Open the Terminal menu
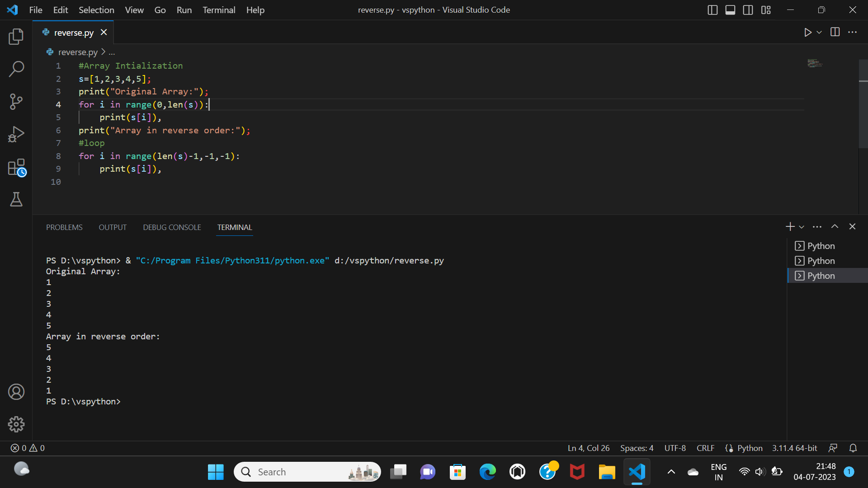 click(219, 10)
